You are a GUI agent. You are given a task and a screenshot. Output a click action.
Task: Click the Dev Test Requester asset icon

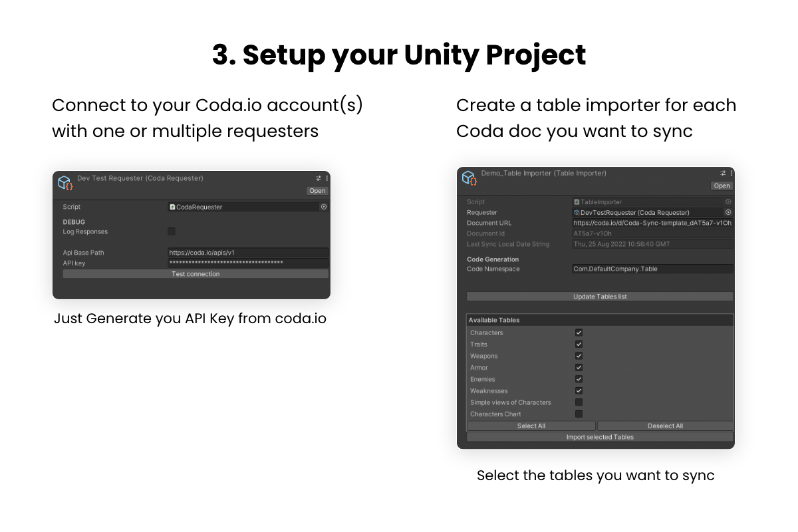(x=65, y=183)
